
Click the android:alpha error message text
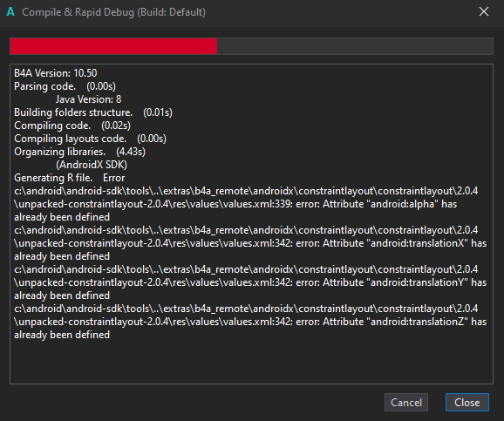246,204
